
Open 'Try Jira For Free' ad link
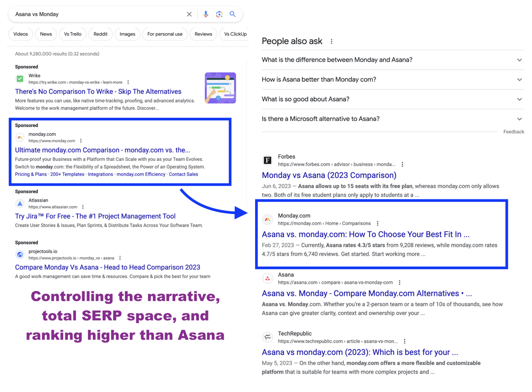(95, 216)
